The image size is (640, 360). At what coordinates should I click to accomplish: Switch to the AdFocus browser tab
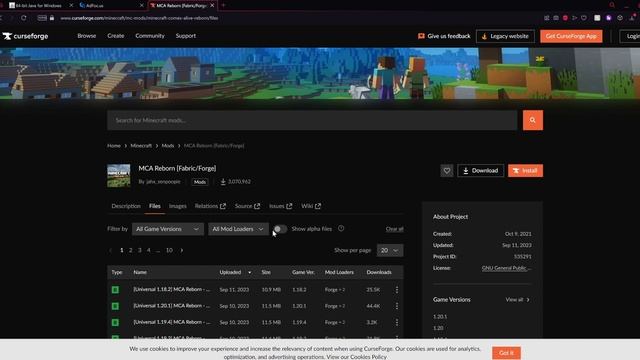pos(110,5)
